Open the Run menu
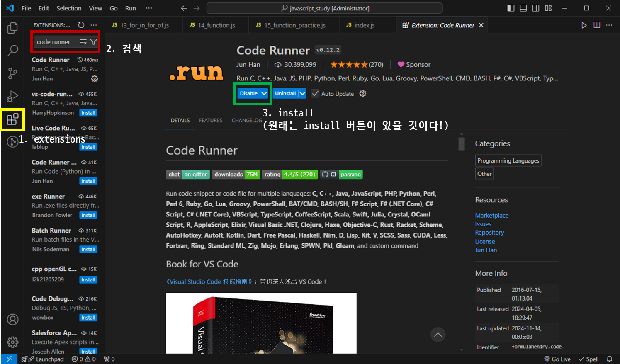 pyautogui.click(x=131, y=8)
